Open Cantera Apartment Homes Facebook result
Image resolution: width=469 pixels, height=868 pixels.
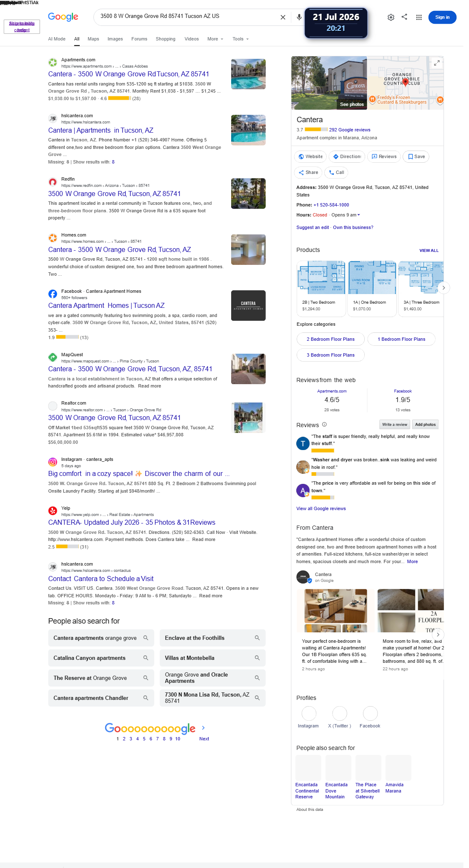(106, 306)
